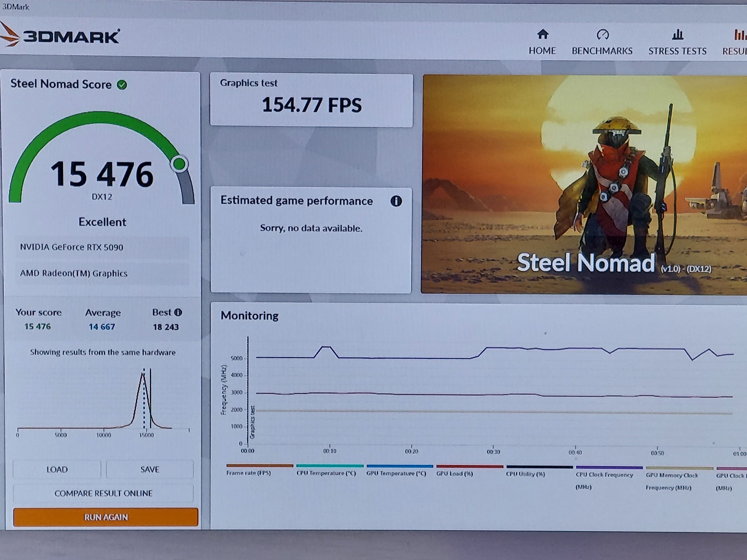Click info icon beside Estimated game performance
The image size is (747, 560).
click(x=396, y=201)
